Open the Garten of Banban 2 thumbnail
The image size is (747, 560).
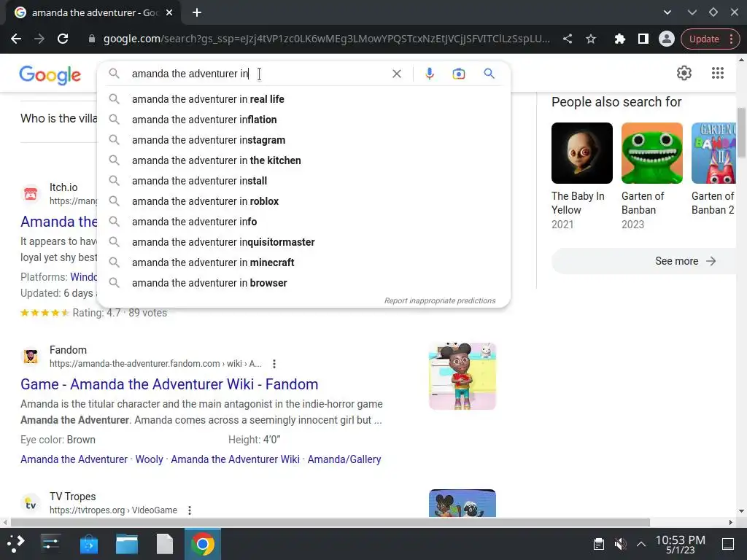click(x=713, y=153)
